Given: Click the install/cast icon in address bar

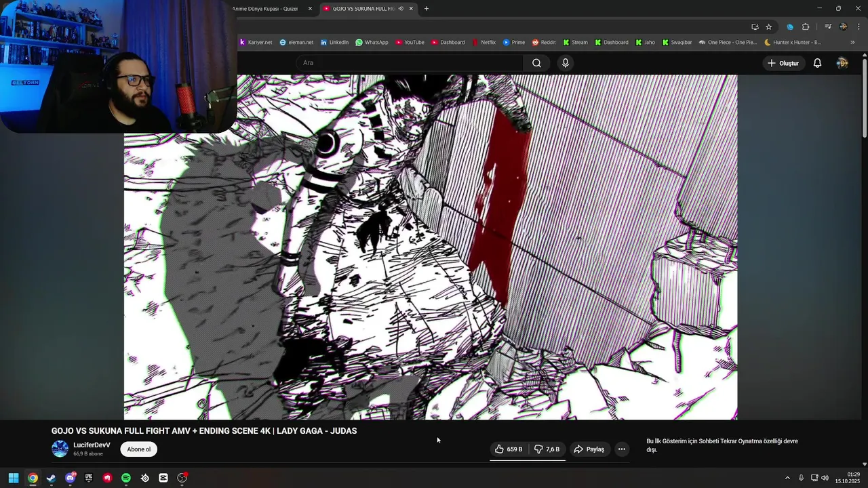Looking at the screenshot, I should 755,27.
